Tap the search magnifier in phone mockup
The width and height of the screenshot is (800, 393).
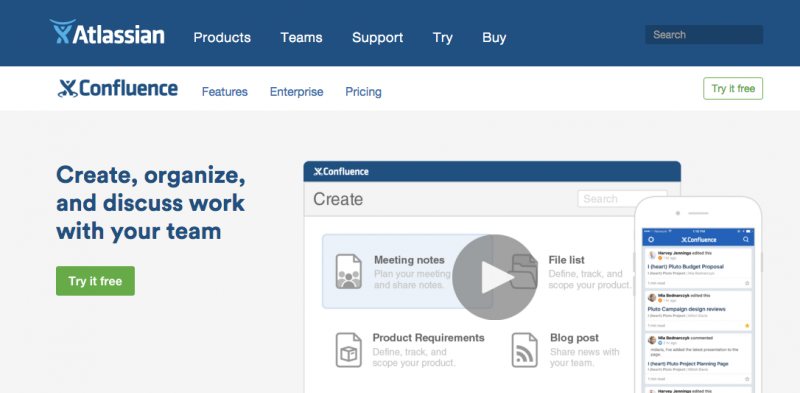746,239
